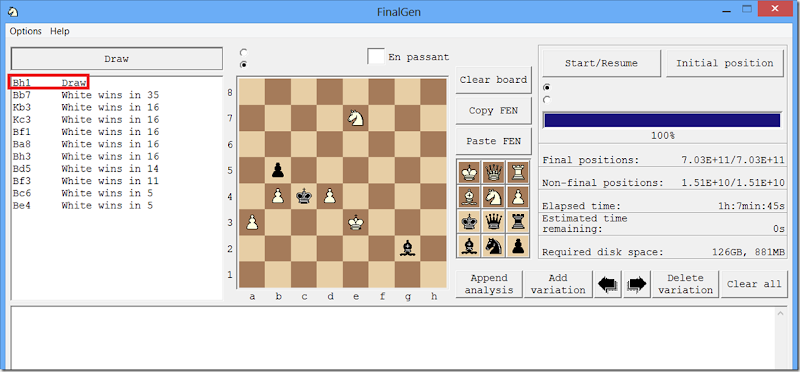Select move Kb3 White wins in 16
The height and width of the screenshot is (372, 800).
click(x=86, y=107)
